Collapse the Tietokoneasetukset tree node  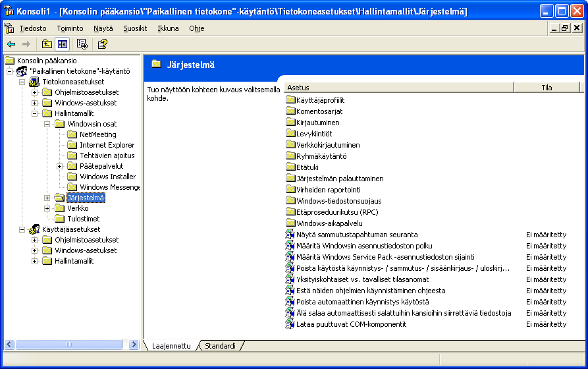click(22, 82)
